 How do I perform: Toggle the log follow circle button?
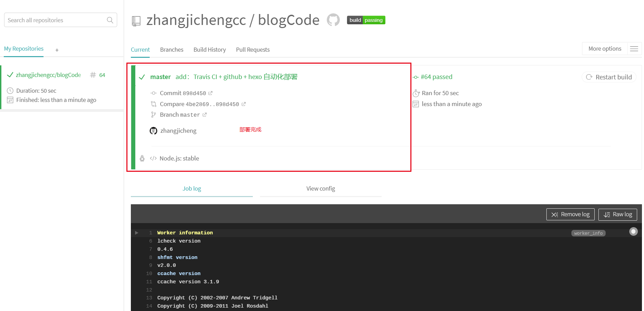pyautogui.click(x=633, y=232)
